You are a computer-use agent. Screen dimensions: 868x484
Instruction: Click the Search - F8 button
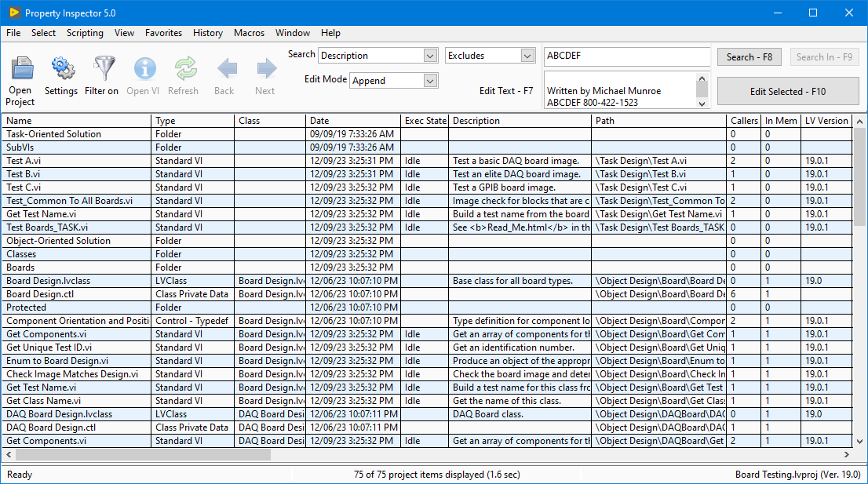[x=749, y=56]
